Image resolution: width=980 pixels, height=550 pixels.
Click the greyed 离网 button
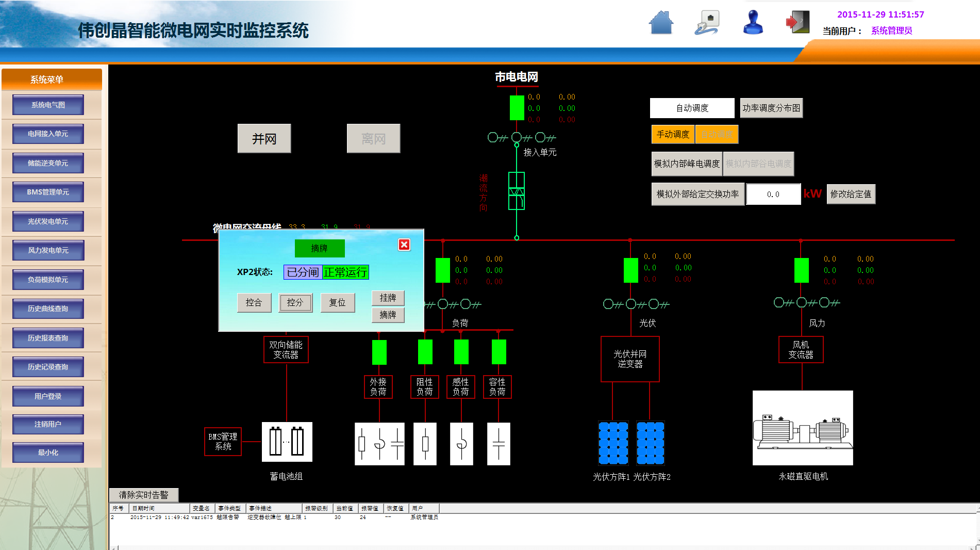pyautogui.click(x=373, y=138)
